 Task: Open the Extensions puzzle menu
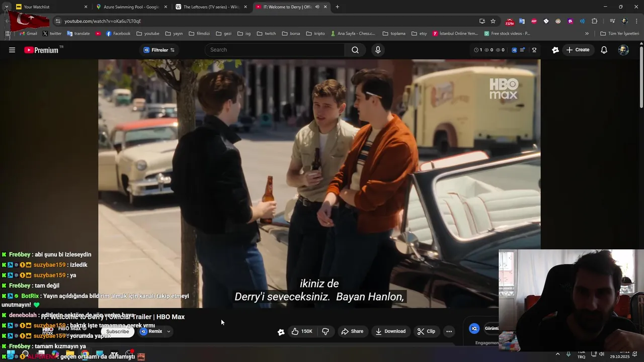(x=594, y=21)
